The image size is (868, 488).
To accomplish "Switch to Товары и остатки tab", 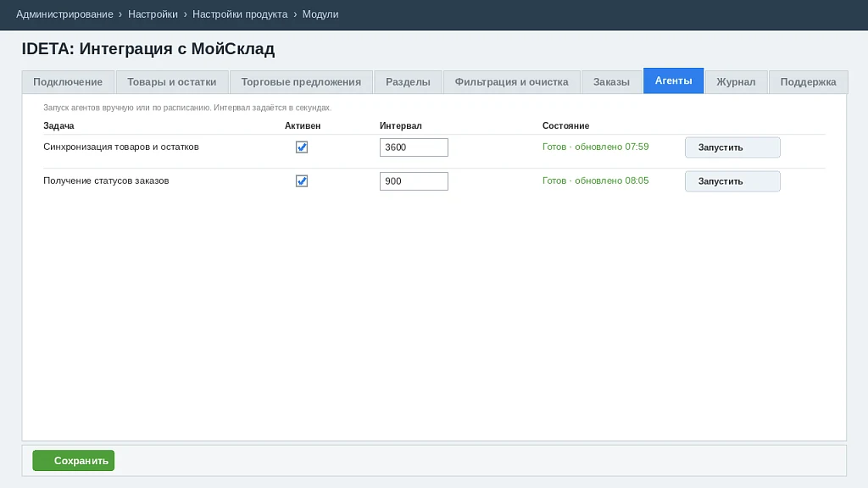I will pyautogui.click(x=172, y=82).
